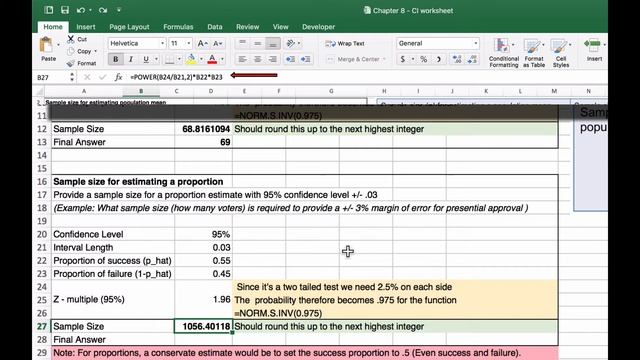Open the Developer ribbon tab
Image resolution: width=640 pixels, height=360 pixels.
(x=318, y=27)
